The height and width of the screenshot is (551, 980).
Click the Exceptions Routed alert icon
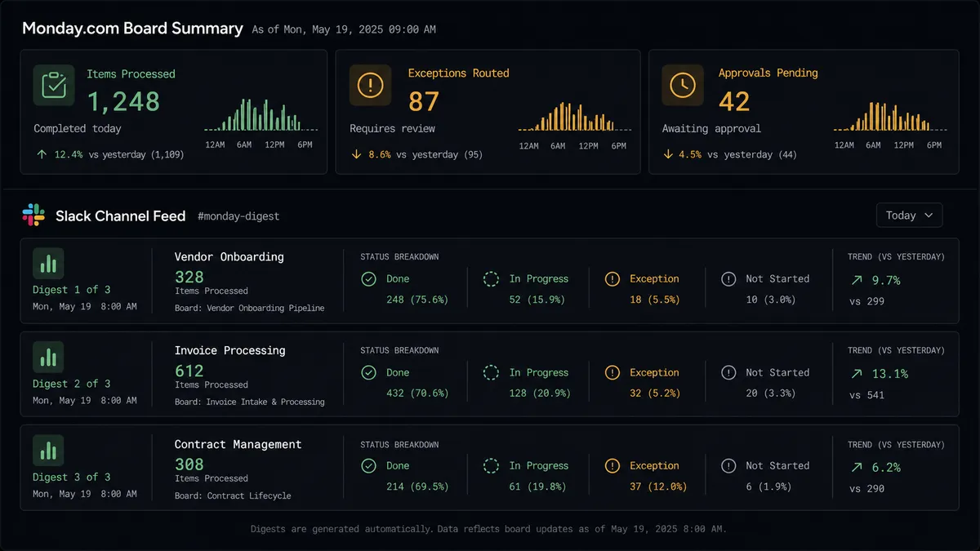click(370, 85)
